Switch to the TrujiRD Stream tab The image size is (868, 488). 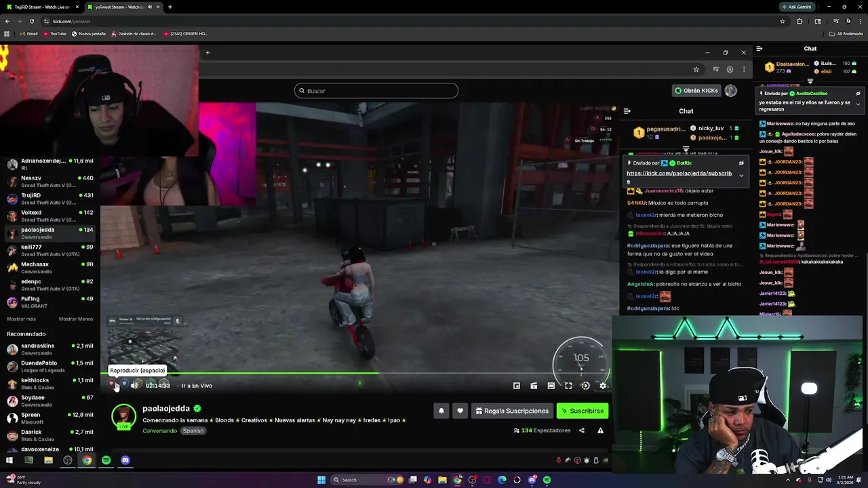(42, 7)
